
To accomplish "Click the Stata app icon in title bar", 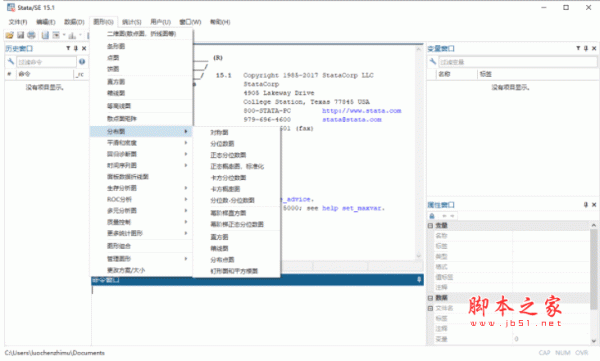I will 11,7.
